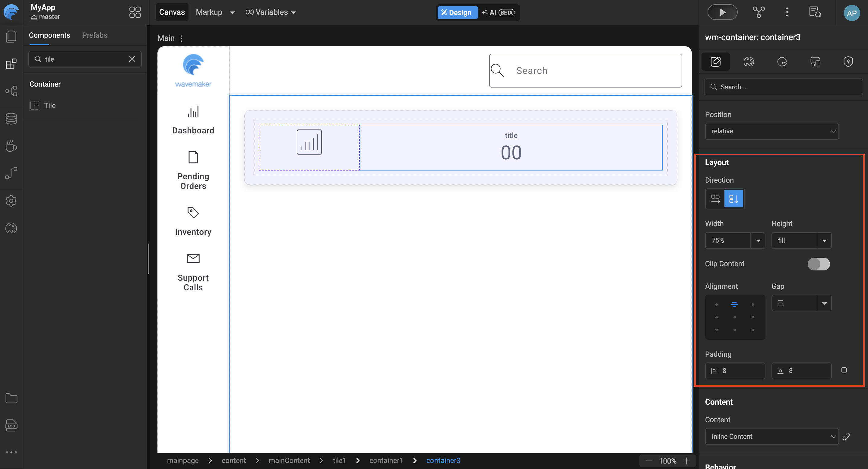This screenshot has width=868, height=469.
Task: Select vertical direction in Layout section
Action: point(733,199)
